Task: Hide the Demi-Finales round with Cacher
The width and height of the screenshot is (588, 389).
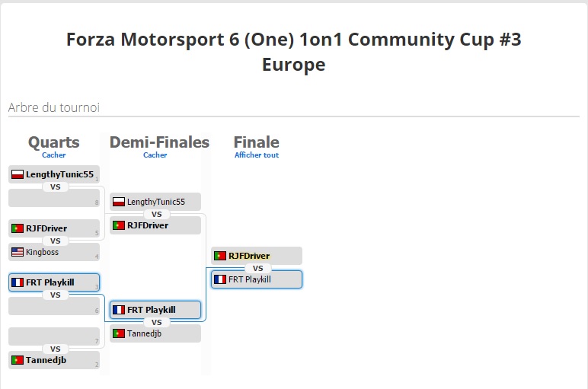Action: click(x=155, y=155)
